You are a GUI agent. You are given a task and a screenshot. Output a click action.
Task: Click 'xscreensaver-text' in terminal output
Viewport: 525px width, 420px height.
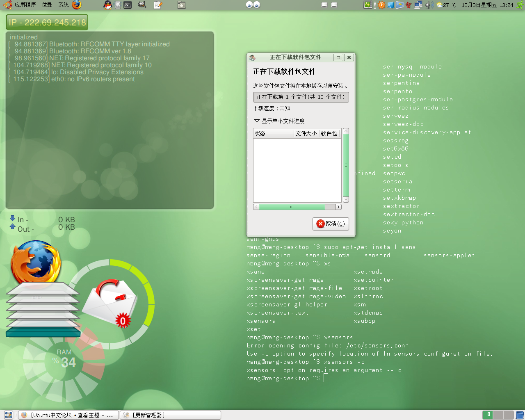point(278,313)
